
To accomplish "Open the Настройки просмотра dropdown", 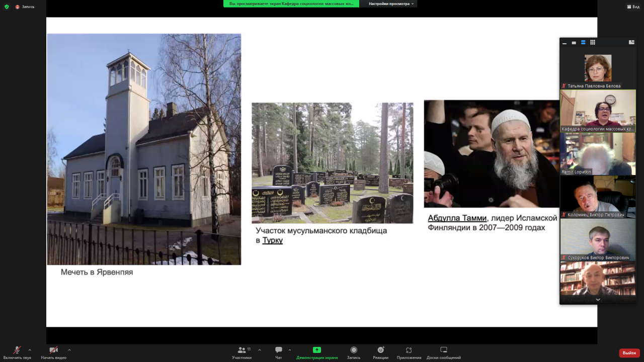I will pyautogui.click(x=391, y=4).
